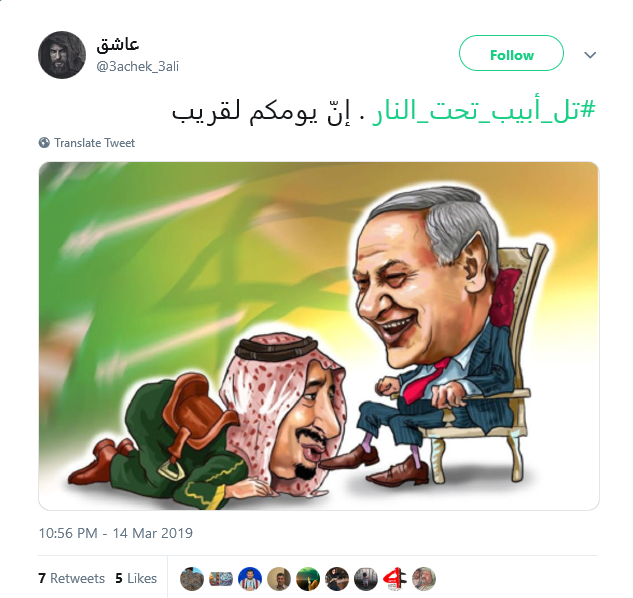View the 7 Retweets list
The width and height of the screenshot is (633, 598).
pos(71,578)
